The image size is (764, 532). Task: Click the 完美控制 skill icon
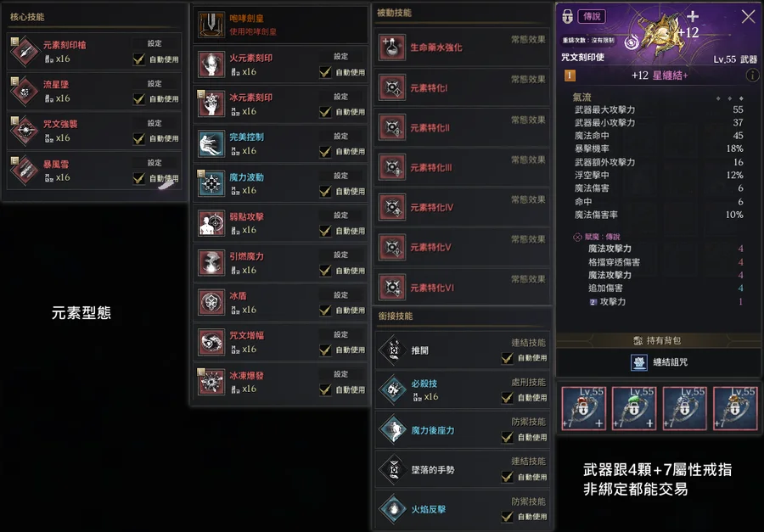pos(211,144)
